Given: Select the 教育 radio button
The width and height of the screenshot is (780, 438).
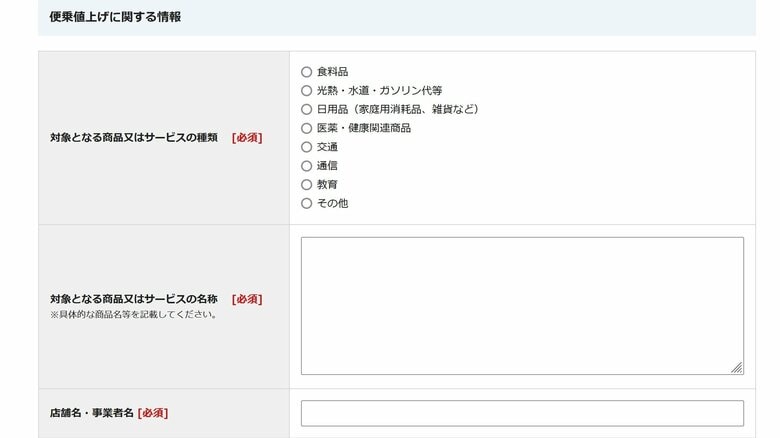Looking at the screenshot, I should tap(306, 185).
